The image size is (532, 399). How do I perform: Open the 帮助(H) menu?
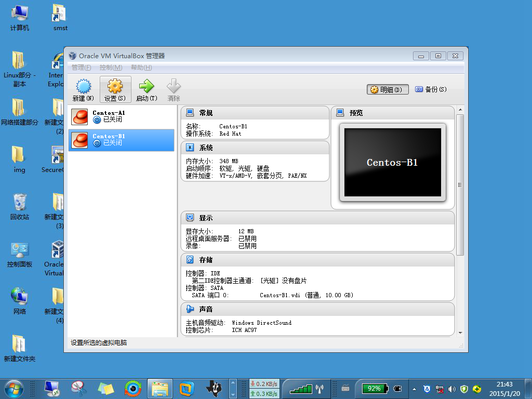pos(141,68)
